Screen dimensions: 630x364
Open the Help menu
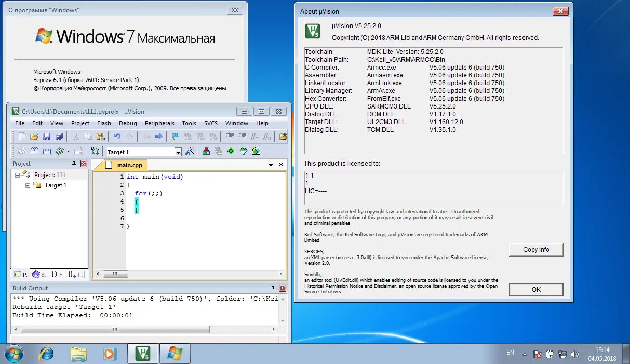(262, 123)
